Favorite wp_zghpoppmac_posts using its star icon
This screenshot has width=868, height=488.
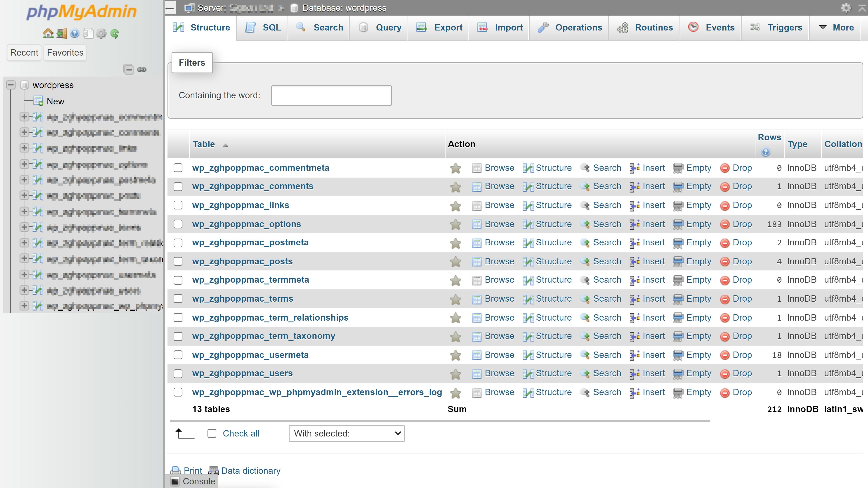[x=456, y=261]
